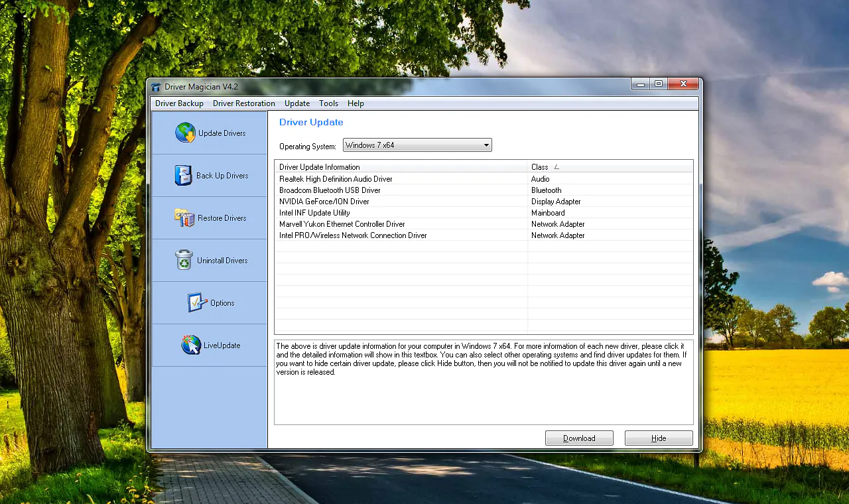This screenshot has height=504, width=849.
Task: Open the Driver Restoration menu
Action: click(x=243, y=103)
